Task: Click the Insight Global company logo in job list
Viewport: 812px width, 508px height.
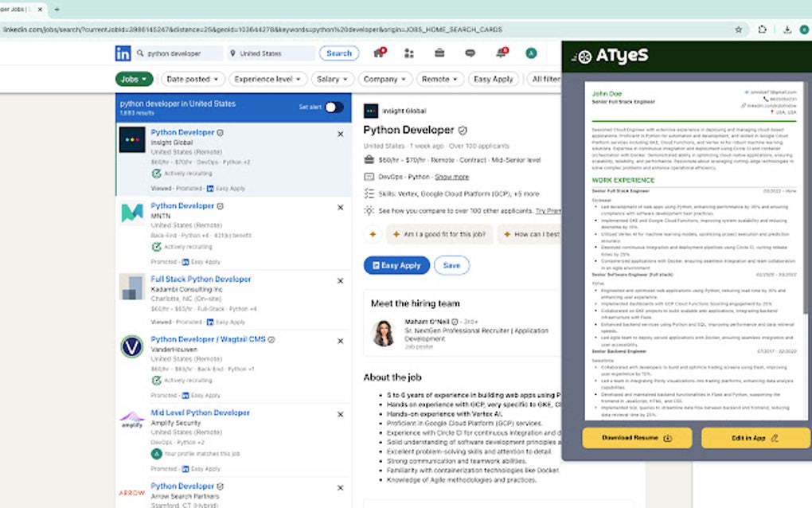Action: [132, 140]
